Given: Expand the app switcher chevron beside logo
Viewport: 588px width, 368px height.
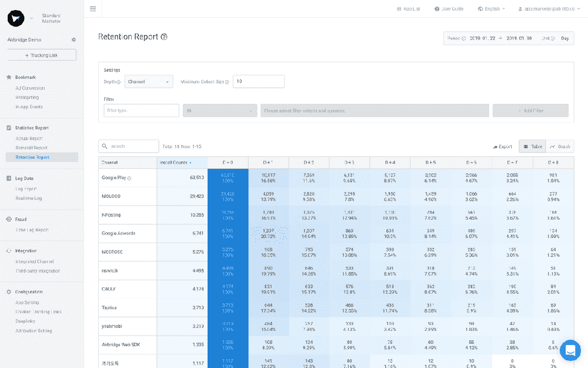Looking at the screenshot, I should [x=31, y=18].
